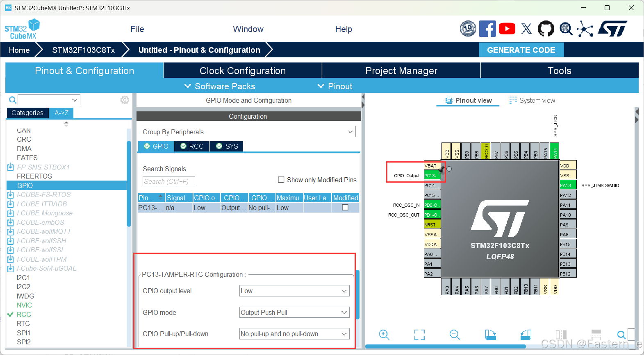Click the category list vertical scrollbar

tap(129, 183)
